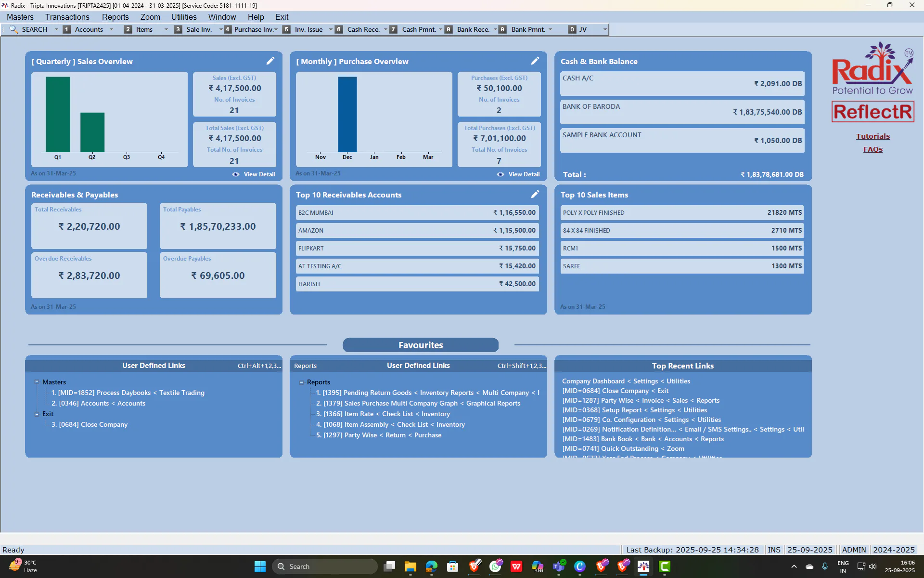Viewport: 924px width, 578px height.
Task: Open the ReflectR logo link
Action: pos(873,112)
